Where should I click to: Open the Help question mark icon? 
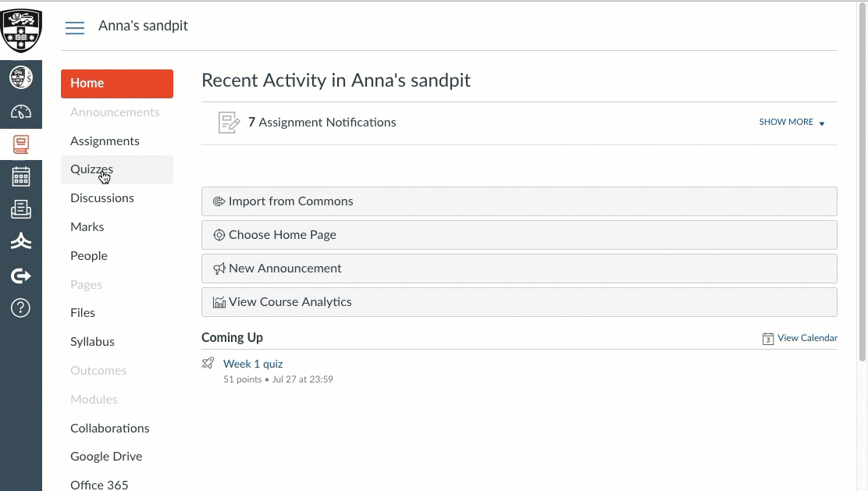click(21, 308)
